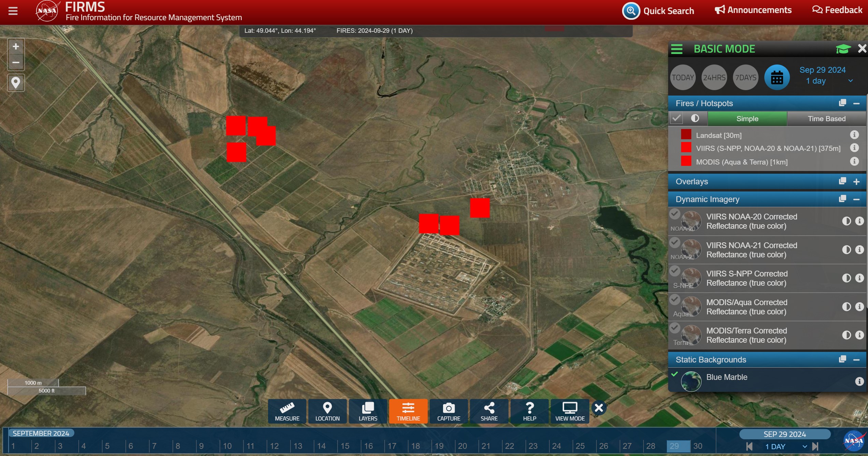Open the LAYERS panel
Viewport: 868px width, 456px height.
pos(368,411)
